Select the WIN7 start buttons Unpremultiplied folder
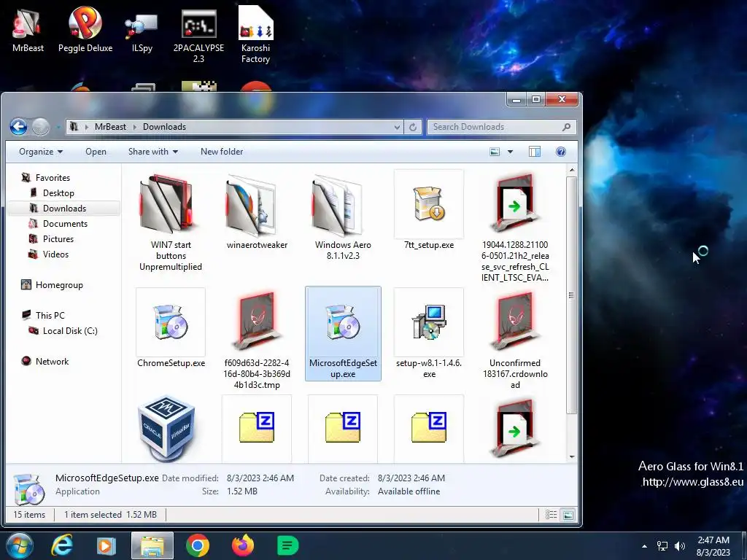The height and width of the screenshot is (560, 747). 171,223
